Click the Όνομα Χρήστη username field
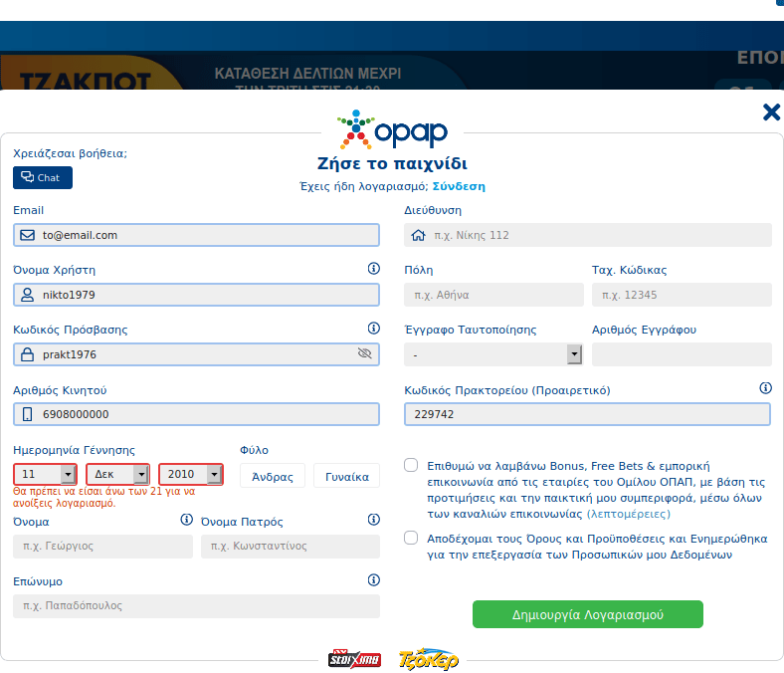The width and height of the screenshot is (784, 673). tap(196, 295)
